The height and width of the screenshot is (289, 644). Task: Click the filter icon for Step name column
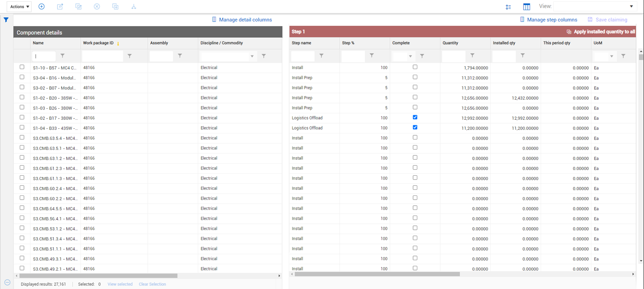322,56
